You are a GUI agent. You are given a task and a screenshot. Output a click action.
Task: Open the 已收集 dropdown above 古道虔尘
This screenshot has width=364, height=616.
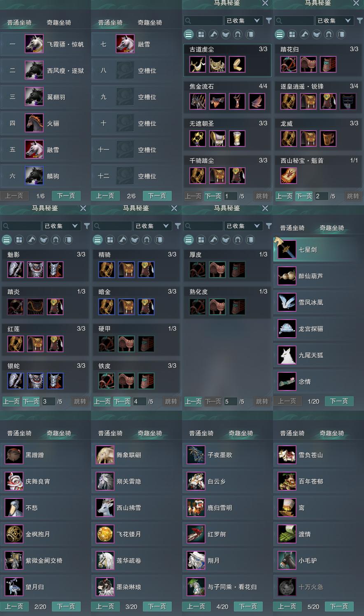point(243,21)
